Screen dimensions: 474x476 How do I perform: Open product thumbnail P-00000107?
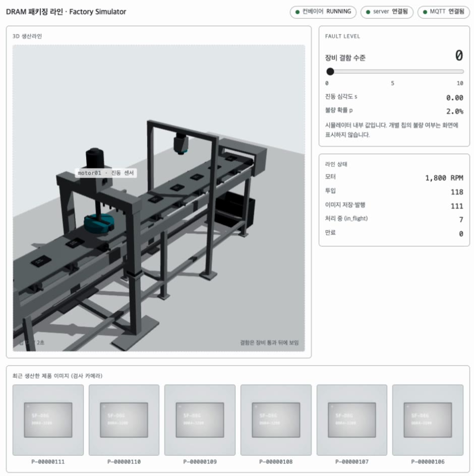click(x=352, y=420)
